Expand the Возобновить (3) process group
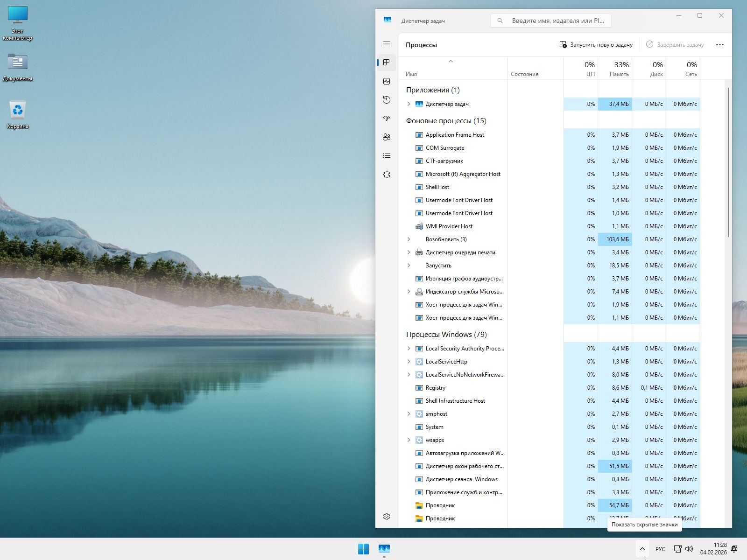This screenshot has width=747, height=560. point(409,239)
